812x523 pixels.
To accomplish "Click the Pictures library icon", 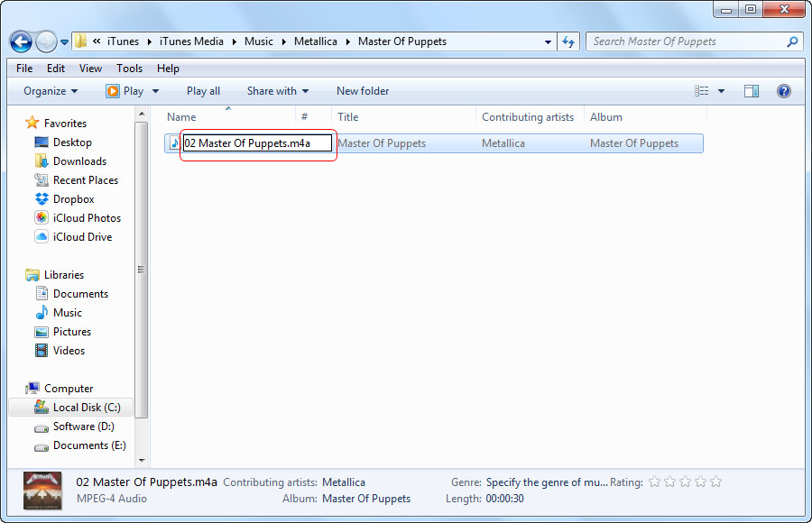I will coord(42,332).
